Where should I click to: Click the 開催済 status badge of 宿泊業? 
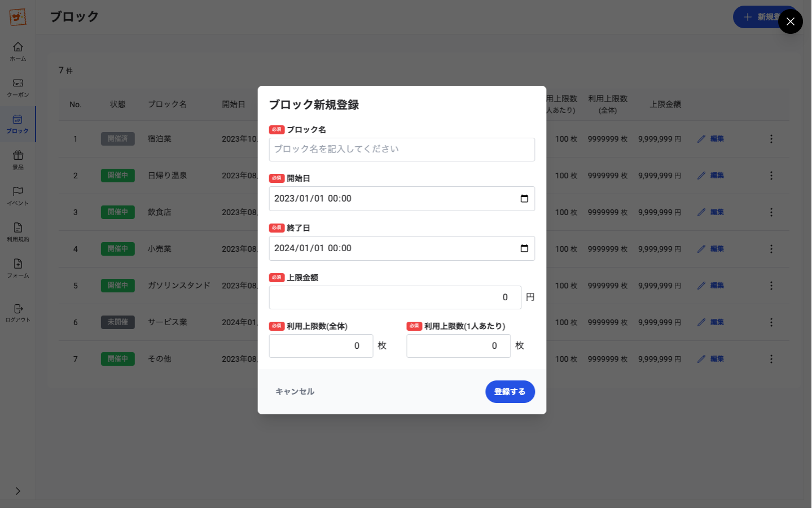point(118,139)
